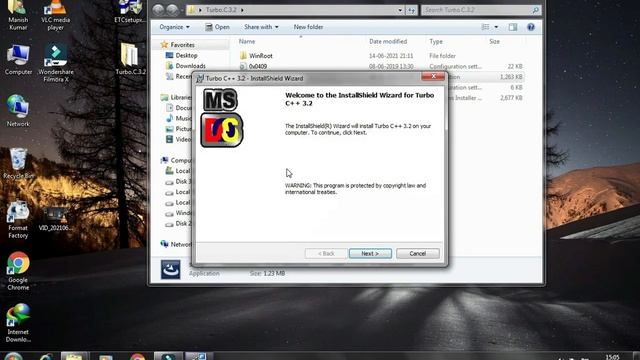Image resolution: width=640 pixels, height=360 pixels.
Task: Click the taskbar clock showing 15:05
Action: point(612,357)
